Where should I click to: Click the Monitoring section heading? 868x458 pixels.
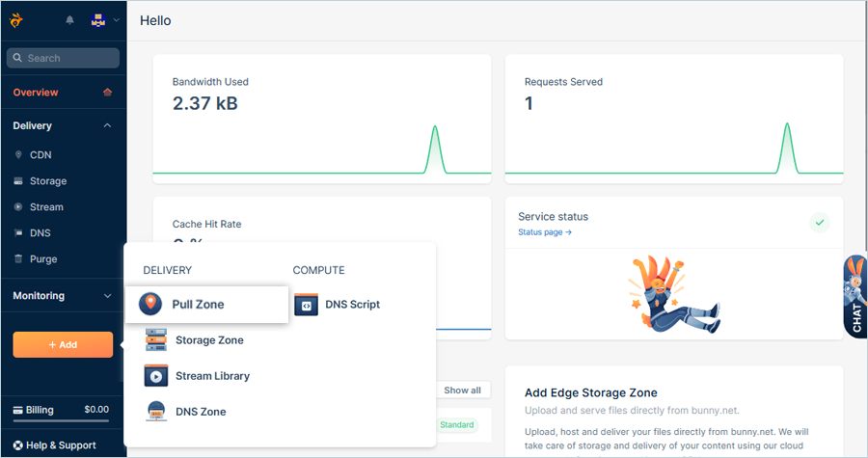(x=39, y=296)
